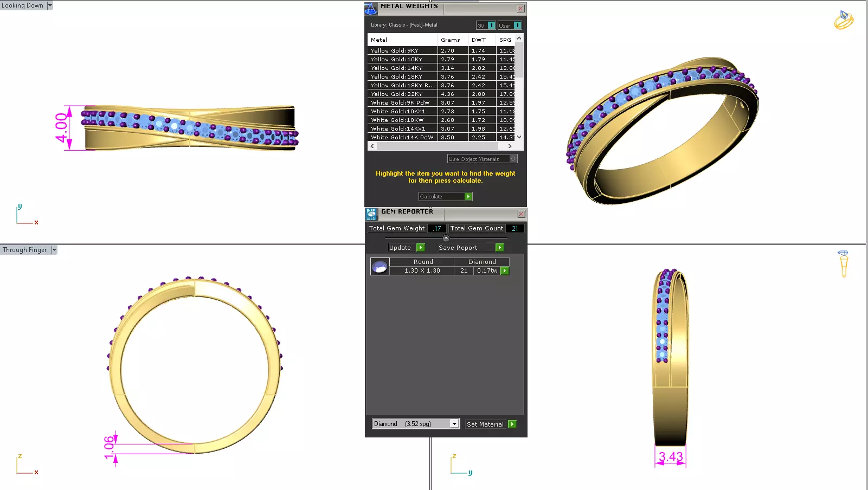This screenshot has width=868, height=490.
Task: Select the Yellow Gold:18KY R... row
Action: click(441, 85)
